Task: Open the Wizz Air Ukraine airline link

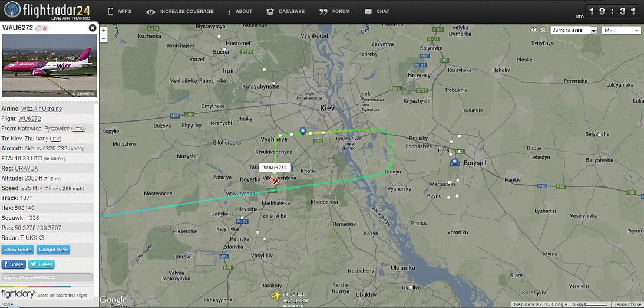Action: [41, 109]
